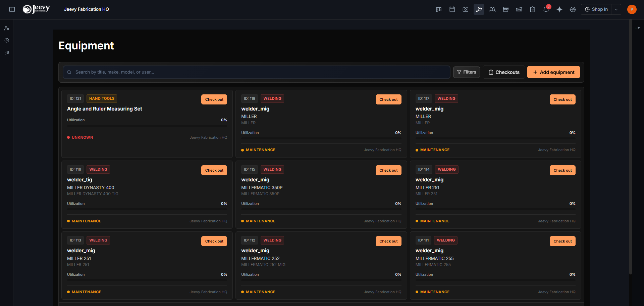Open the Checkouts list
The width and height of the screenshot is (644, 306).
point(504,72)
